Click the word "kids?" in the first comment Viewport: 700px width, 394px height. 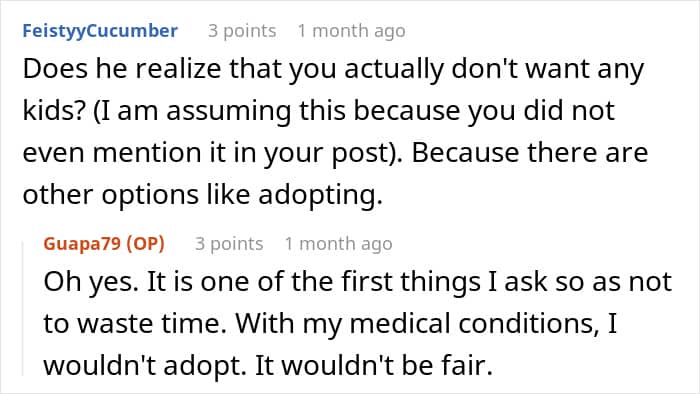(x=54, y=111)
